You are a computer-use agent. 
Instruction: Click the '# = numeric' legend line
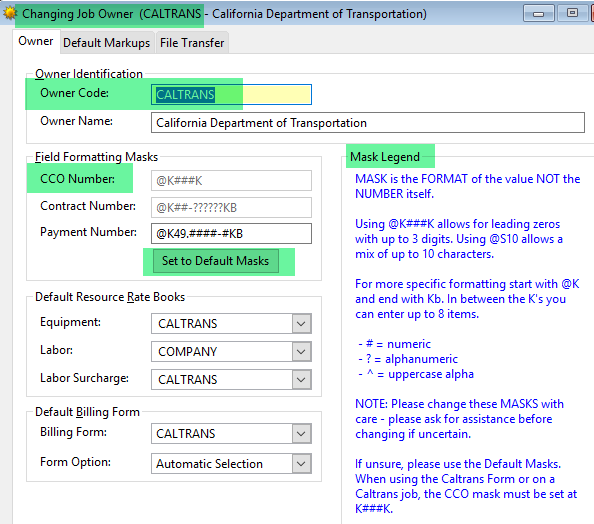394,344
